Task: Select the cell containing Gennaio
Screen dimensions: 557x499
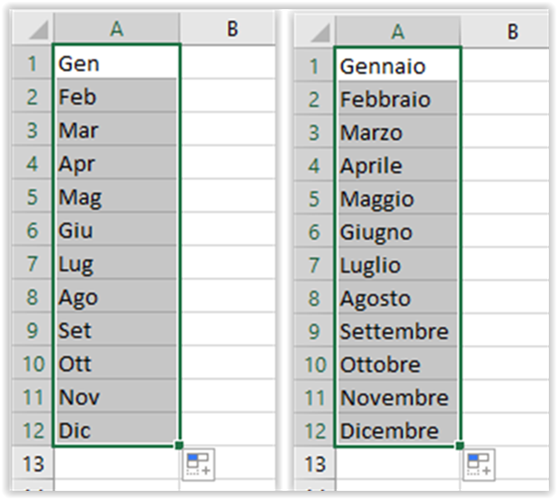Action: [398, 64]
